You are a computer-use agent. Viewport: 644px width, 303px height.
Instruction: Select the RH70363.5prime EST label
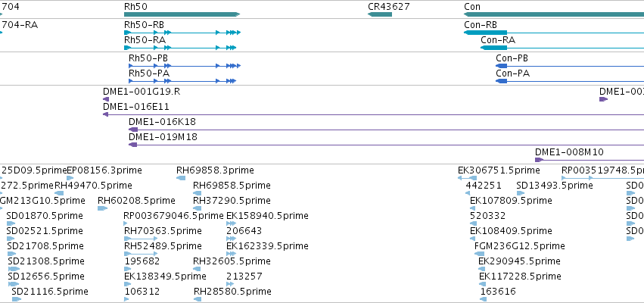tap(163, 230)
